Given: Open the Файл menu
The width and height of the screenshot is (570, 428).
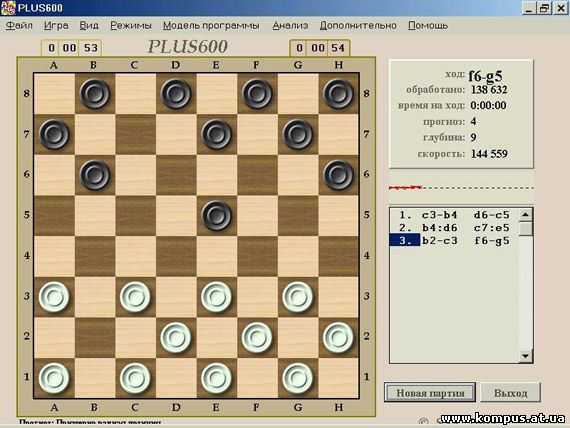Looking at the screenshot, I should pos(19,25).
